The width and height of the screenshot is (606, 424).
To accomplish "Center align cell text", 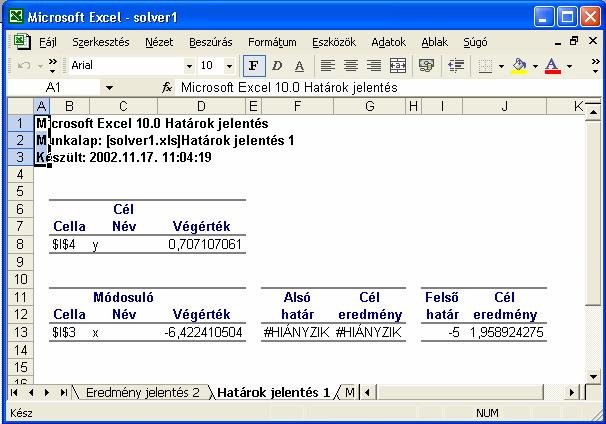I will pos(351,66).
